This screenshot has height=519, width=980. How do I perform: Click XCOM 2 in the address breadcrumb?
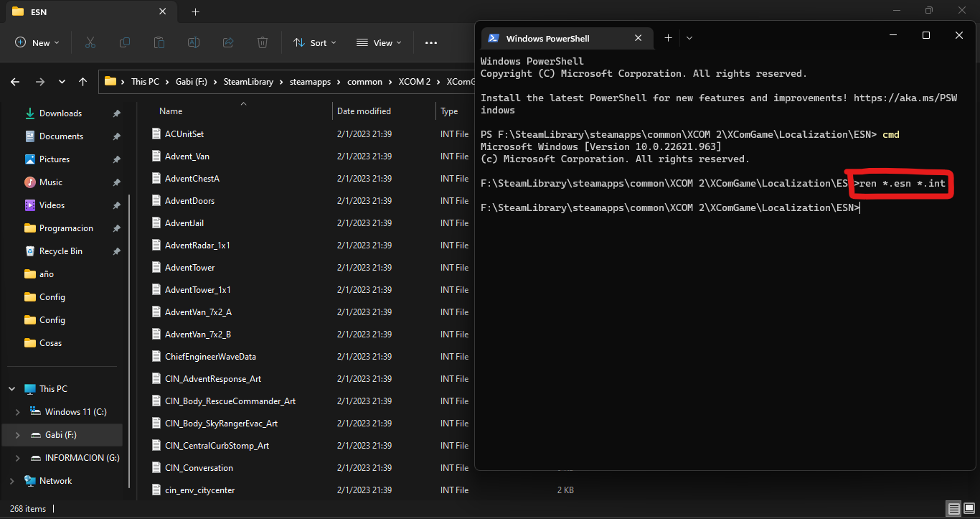point(415,82)
